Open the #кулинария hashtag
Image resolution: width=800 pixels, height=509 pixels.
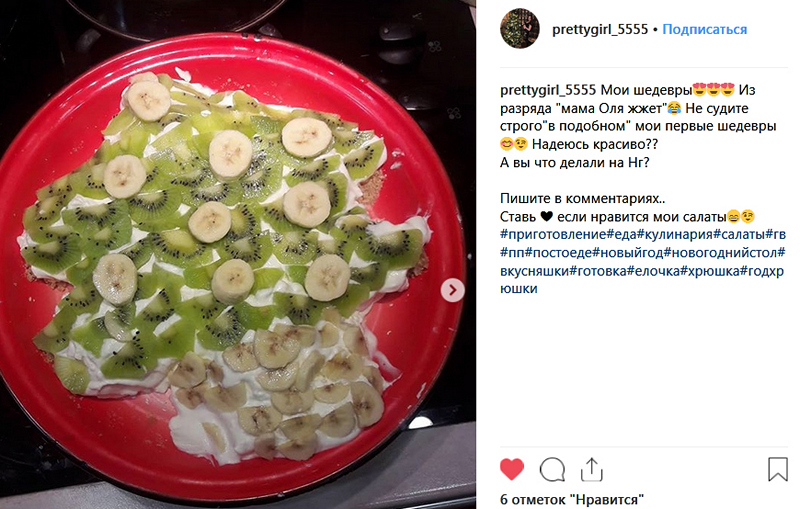tap(675, 235)
